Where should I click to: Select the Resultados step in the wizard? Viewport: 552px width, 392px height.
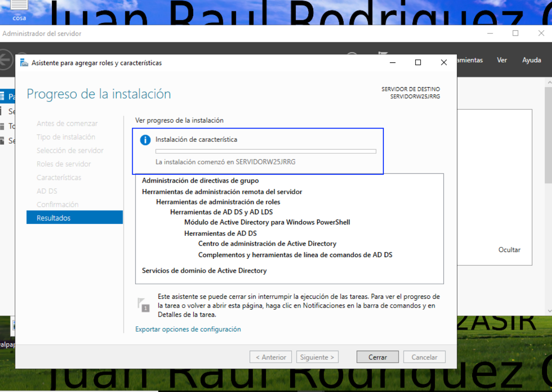click(x=75, y=218)
